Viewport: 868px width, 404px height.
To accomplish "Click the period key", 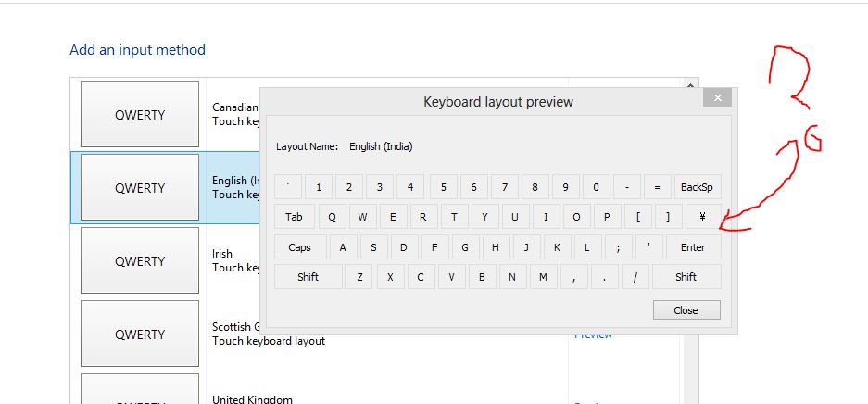I will pyautogui.click(x=605, y=277).
